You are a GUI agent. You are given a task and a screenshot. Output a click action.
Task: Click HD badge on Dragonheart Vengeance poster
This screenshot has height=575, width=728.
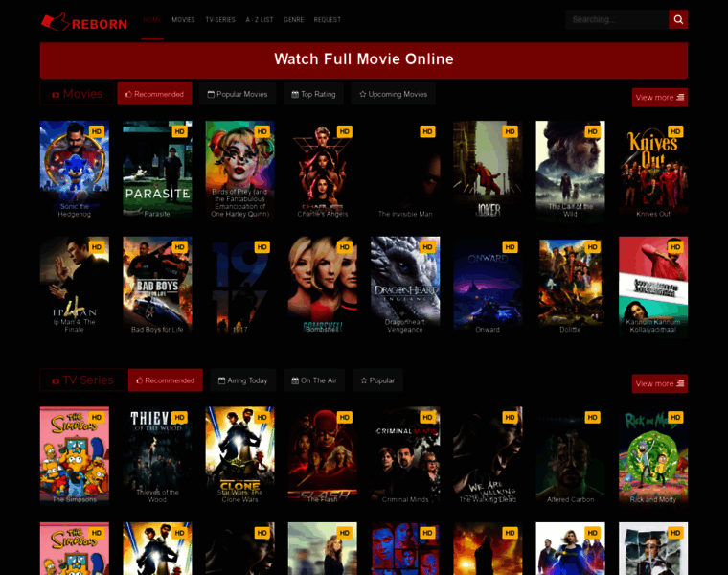pyautogui.click(x=427, y=247)
